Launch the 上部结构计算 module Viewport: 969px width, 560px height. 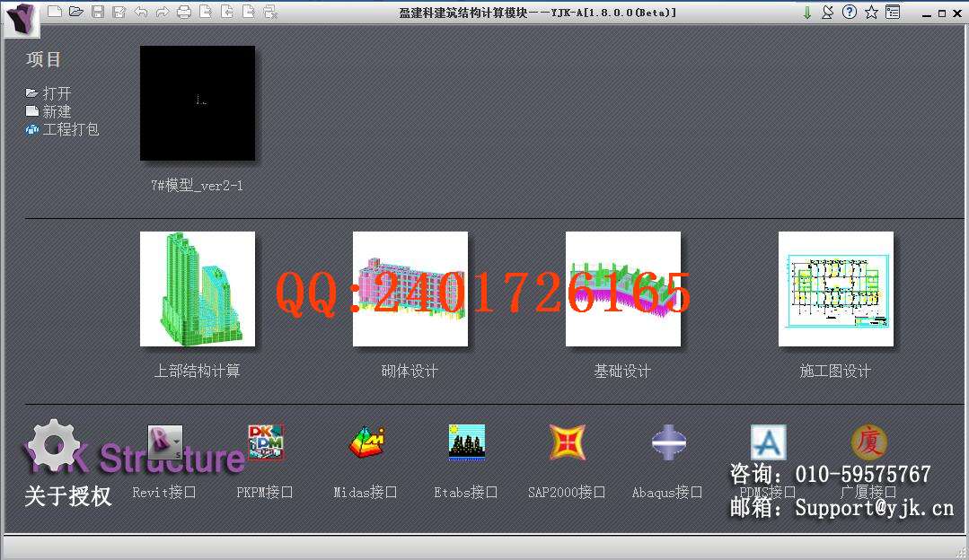pos(198,289)
